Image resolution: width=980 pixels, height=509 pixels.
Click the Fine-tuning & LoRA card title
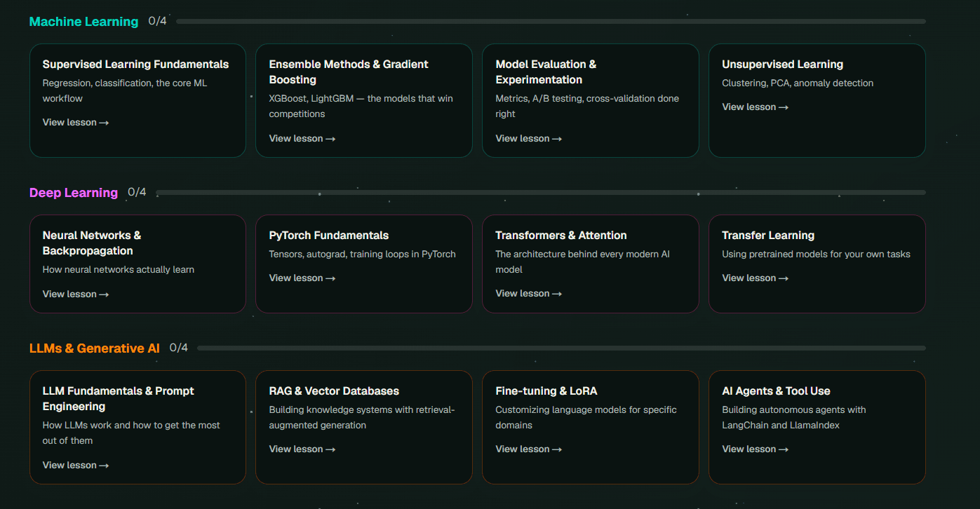click(x=546, y=391)
